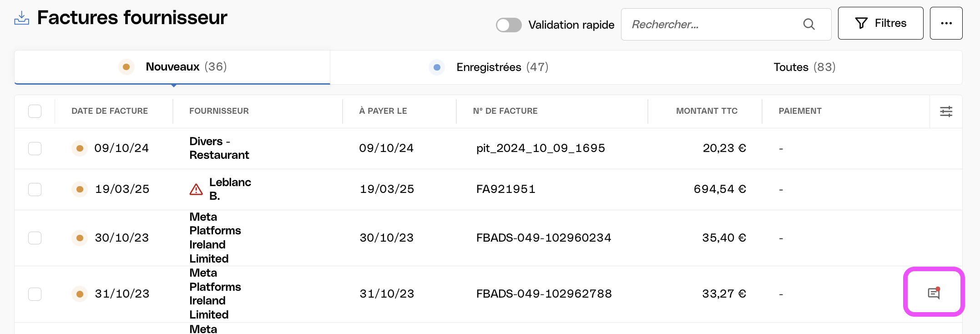Switch to Toutes (83) tab
Image resolution: width=980 pixels, height=334 pixels.
804,67
